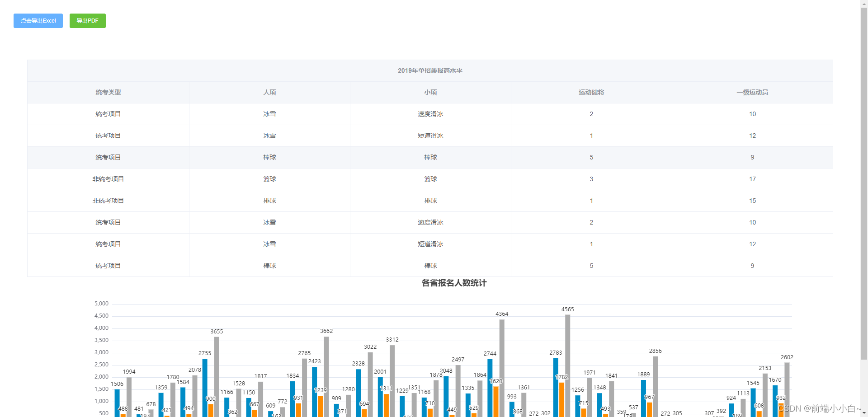Image resolution: width=868 pixels, height=417 pixels.
Task: Click the gray bar labeled 2602
Action: click(787, 389)
